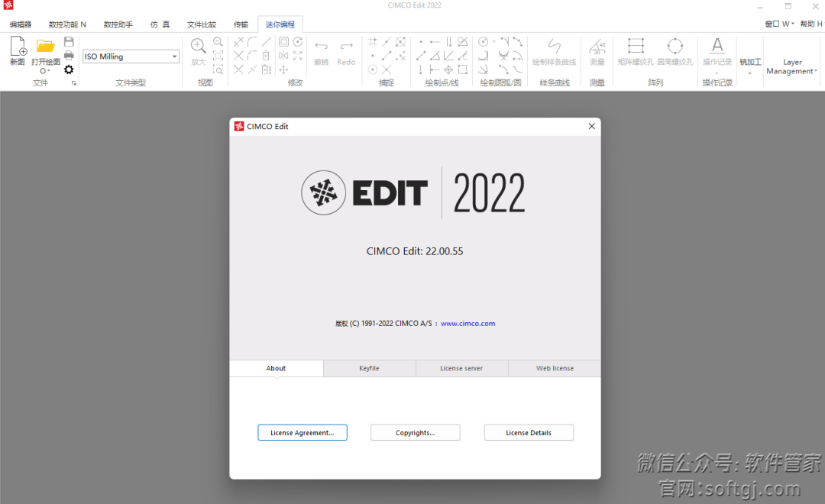Screen dimensions: 825x504
Task: Click the 操作记录 letter A icon
Action: 717,45
